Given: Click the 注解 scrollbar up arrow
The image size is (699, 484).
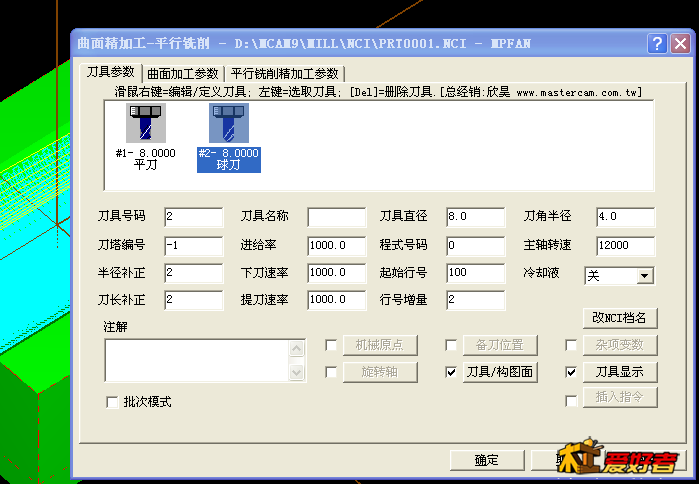Looking at the screenshot, I should [296, 348].
